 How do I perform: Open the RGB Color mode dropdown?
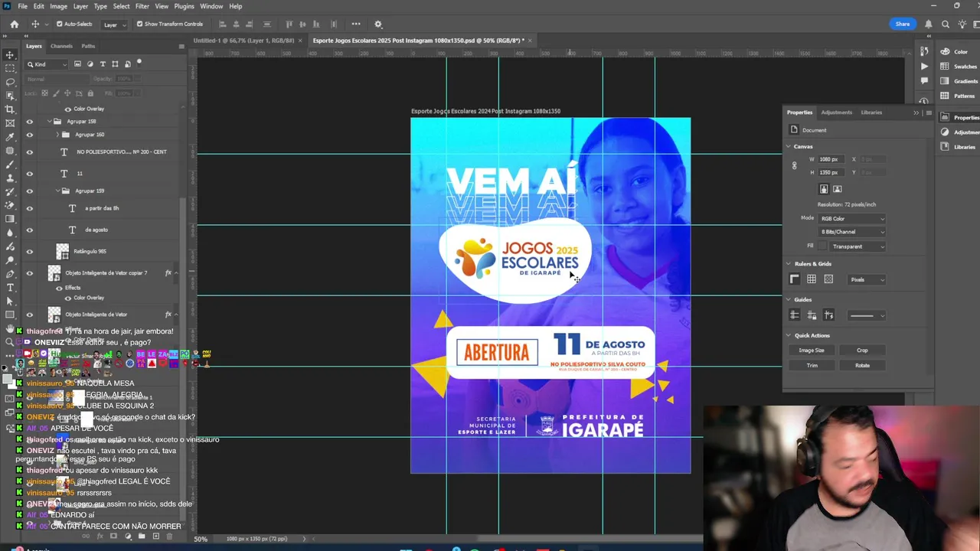coord(852,219)
